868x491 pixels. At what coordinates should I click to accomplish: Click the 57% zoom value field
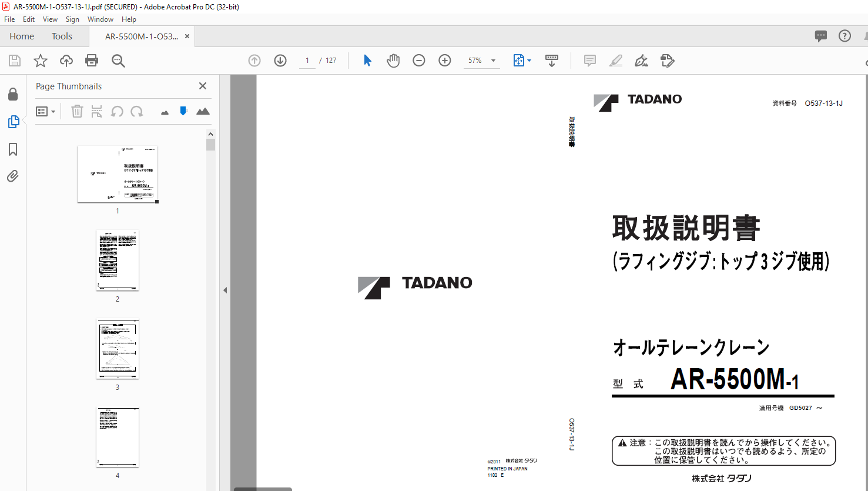click(x=475, y=61)
